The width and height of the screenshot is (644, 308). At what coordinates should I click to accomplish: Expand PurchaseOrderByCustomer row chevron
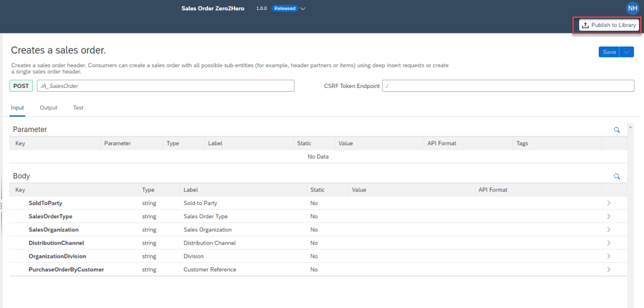pyautogui.click(x=609, y=270)
